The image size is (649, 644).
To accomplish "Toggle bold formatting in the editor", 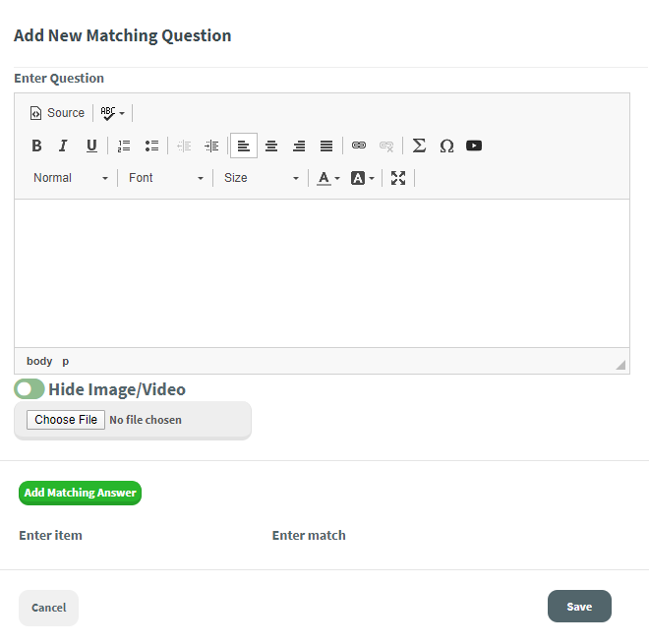I will tap(36, 146).
